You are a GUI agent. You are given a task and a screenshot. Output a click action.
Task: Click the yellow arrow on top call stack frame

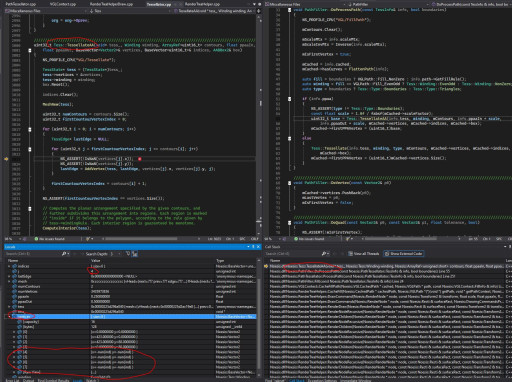point(266,266)
